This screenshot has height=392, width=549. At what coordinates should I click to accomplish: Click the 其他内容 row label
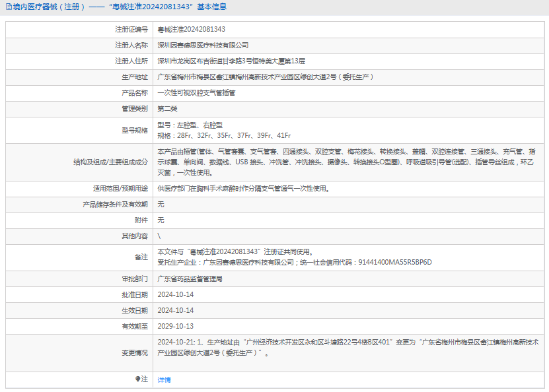click(x=135, y=236)
